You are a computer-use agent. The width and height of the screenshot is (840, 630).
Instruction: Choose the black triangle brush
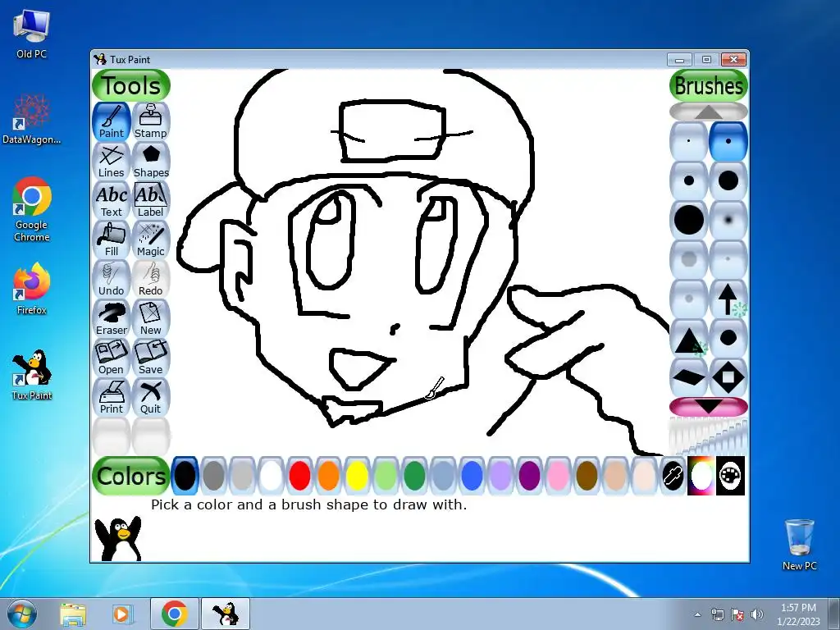pyautogui.click(x=689, y=338)
